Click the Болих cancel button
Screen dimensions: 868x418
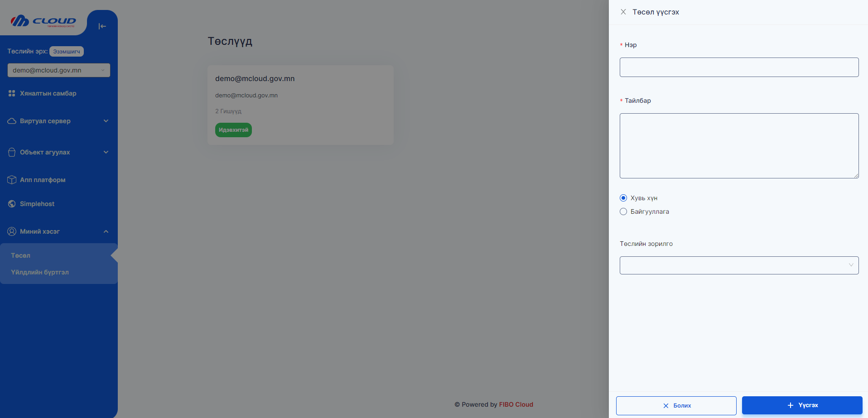click(676, 406)
